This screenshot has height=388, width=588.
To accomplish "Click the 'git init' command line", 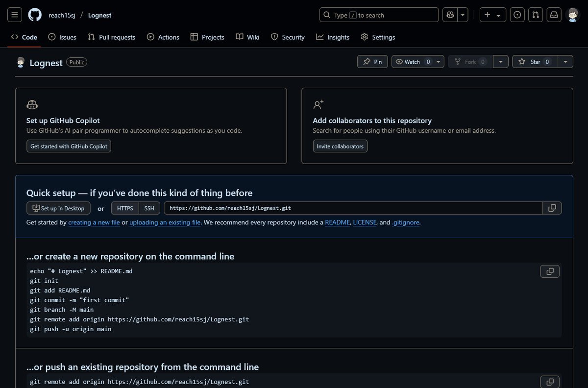I will coord(44,281).
